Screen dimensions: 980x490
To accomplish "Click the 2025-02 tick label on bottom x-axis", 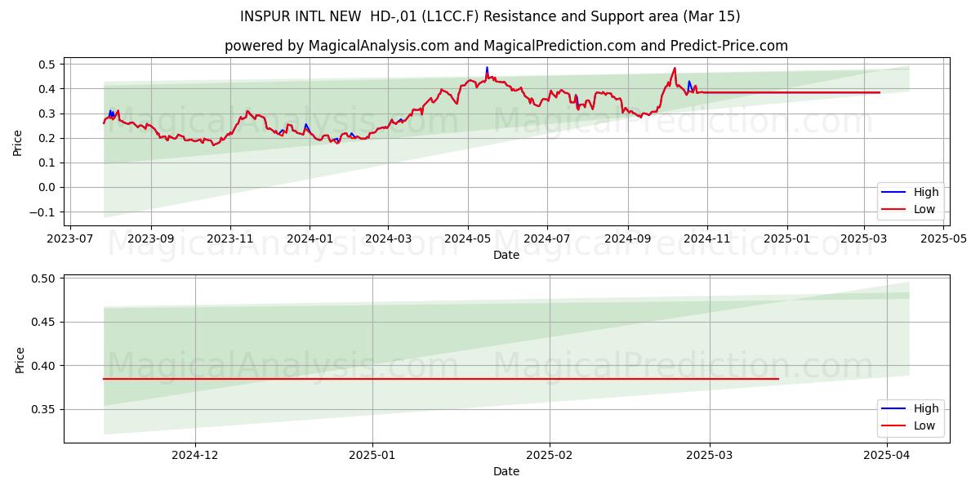I will pos(550,457).
